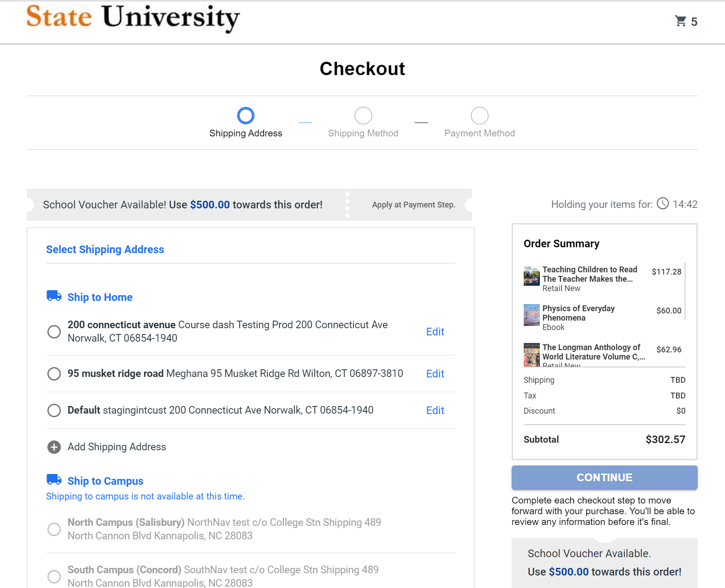Choose the Default address radio button
Viewport: 725px width, 588px height.
pyautogui.click(x=54, y=410)
